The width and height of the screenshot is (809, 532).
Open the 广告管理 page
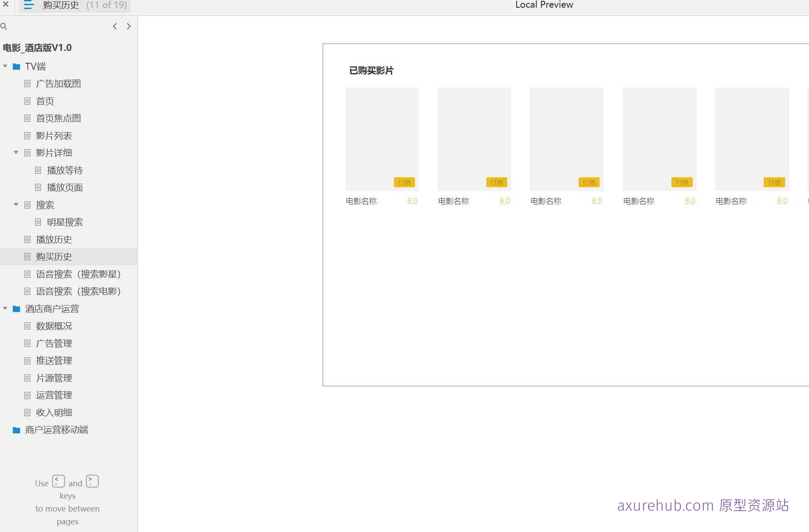(54, 344)
